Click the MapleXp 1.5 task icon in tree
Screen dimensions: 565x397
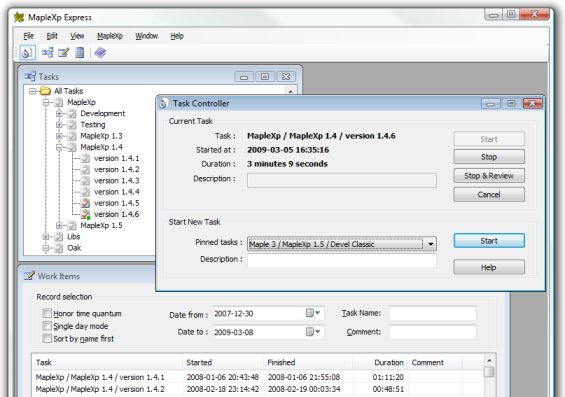click(72, 226)
